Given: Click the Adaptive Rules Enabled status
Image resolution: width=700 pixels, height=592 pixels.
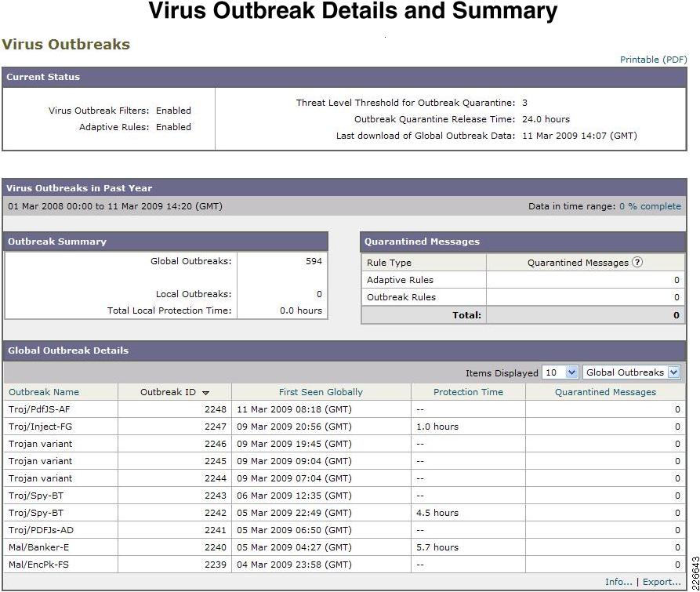Looking at the screenshot, I should 173,127.
